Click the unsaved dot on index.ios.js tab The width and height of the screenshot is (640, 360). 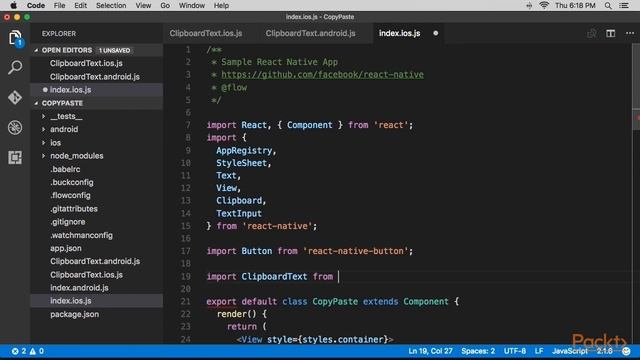pyautogui.click(x=436, y=33)
